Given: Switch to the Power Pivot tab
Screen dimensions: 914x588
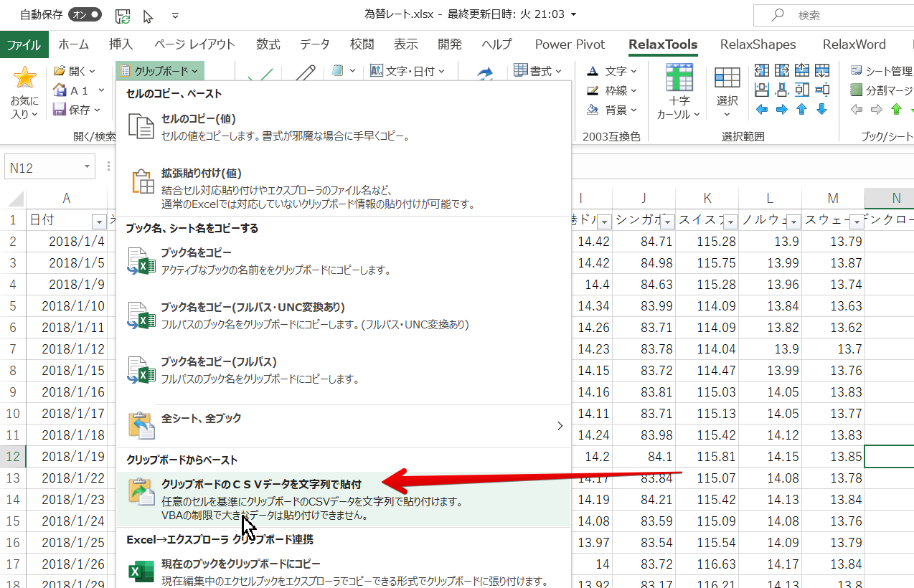Looking at the screenshot, I should point(570,44).
